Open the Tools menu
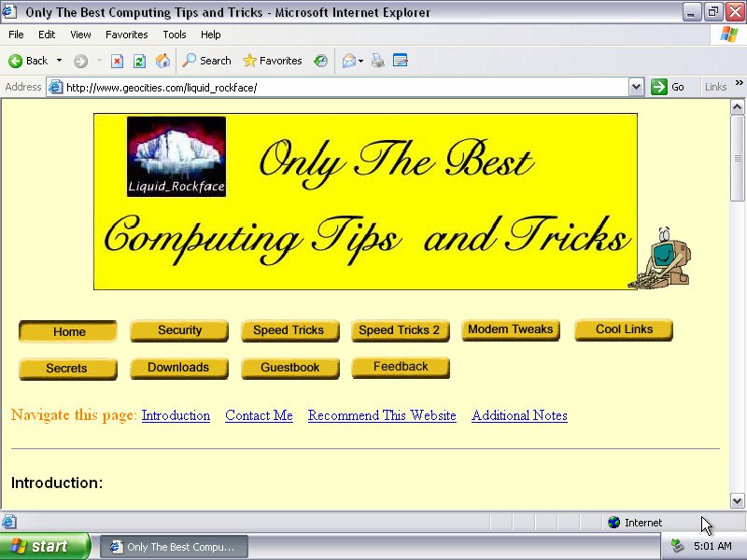The height and width of the screenshot is (560, 747). tap(175, 35)
